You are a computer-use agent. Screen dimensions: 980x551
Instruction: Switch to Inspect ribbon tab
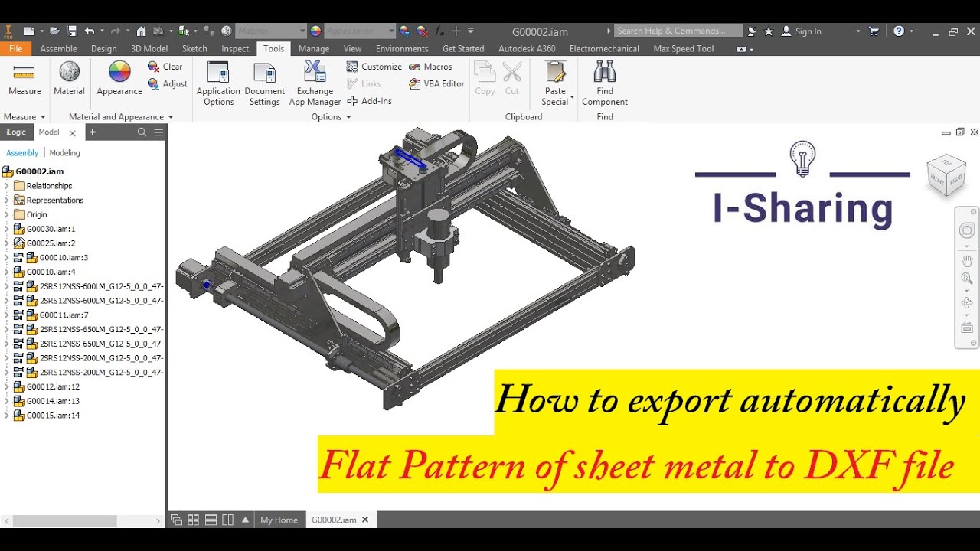click(x=235, y=48)
